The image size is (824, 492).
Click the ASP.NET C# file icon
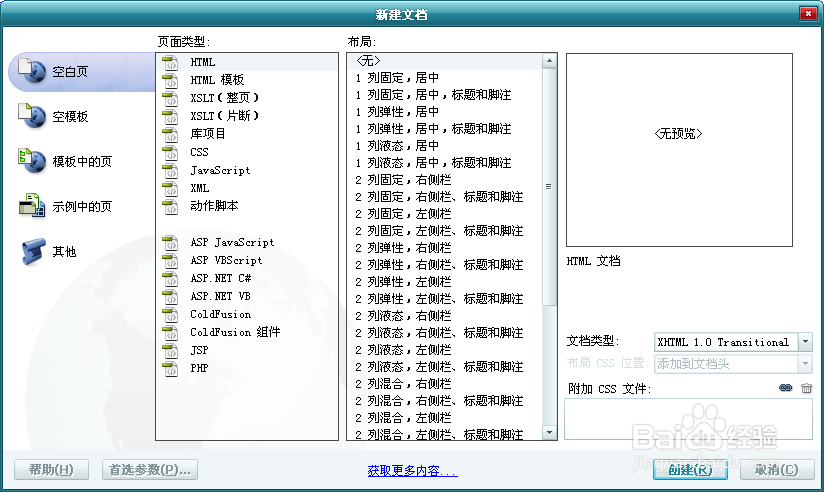click(x=170, y=279)
